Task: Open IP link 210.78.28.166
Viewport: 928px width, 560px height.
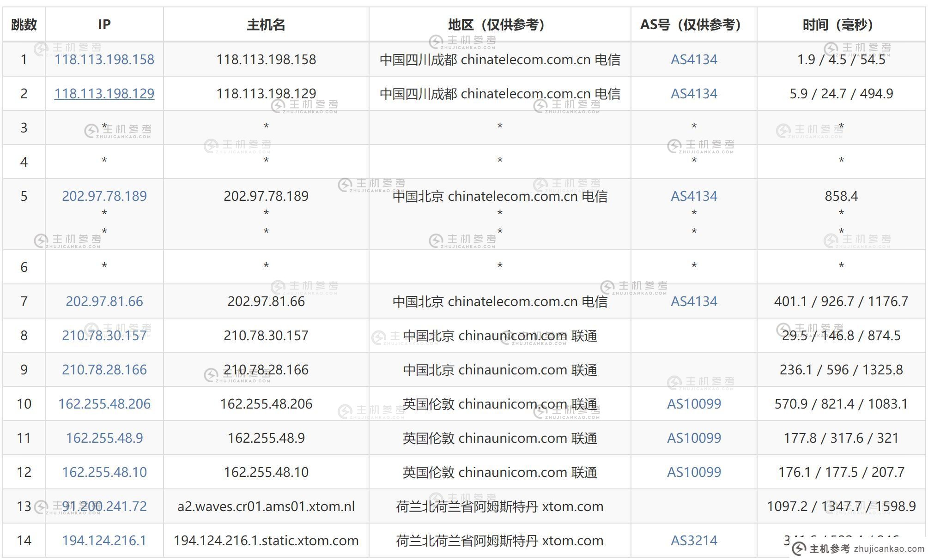Action: pos(104,370)
